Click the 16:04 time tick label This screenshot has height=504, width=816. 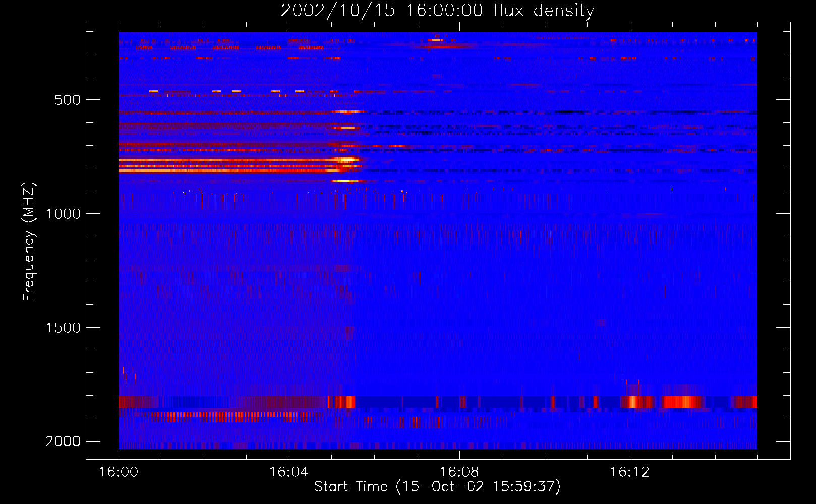tap(289, 472)
